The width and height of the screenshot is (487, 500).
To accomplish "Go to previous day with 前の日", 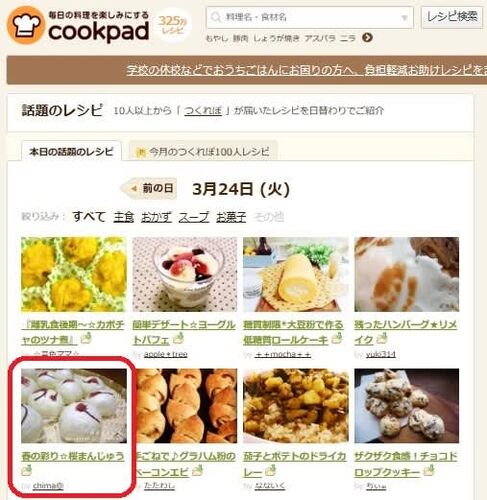I will point(149,189).
